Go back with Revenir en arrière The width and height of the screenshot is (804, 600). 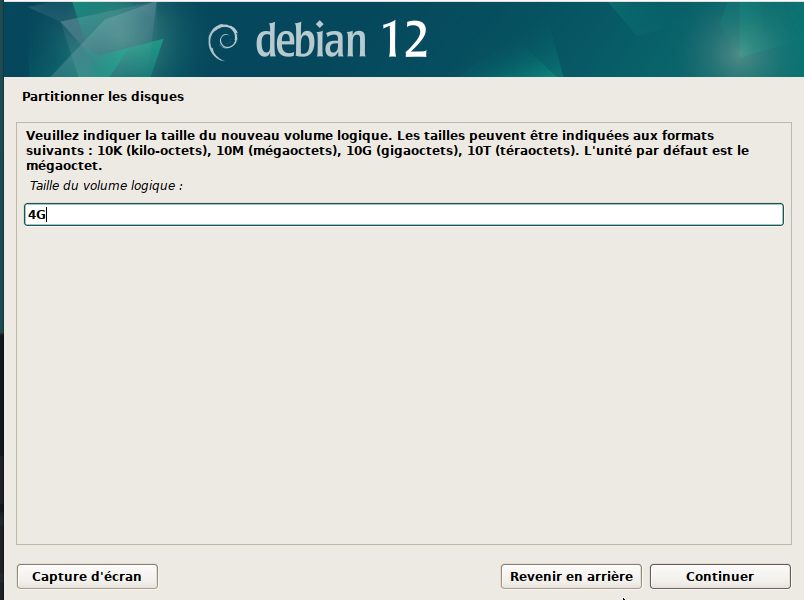pos(571,576)
